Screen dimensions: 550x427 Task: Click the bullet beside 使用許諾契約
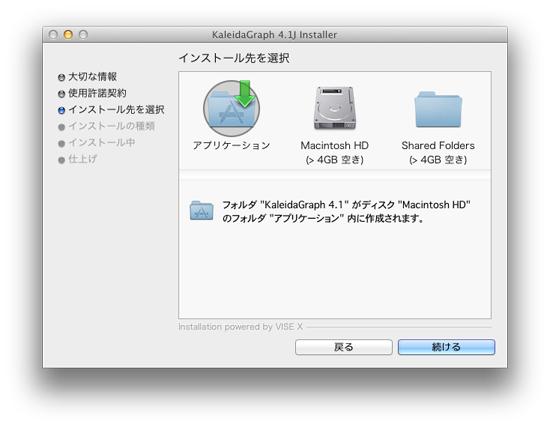[61, 94]
